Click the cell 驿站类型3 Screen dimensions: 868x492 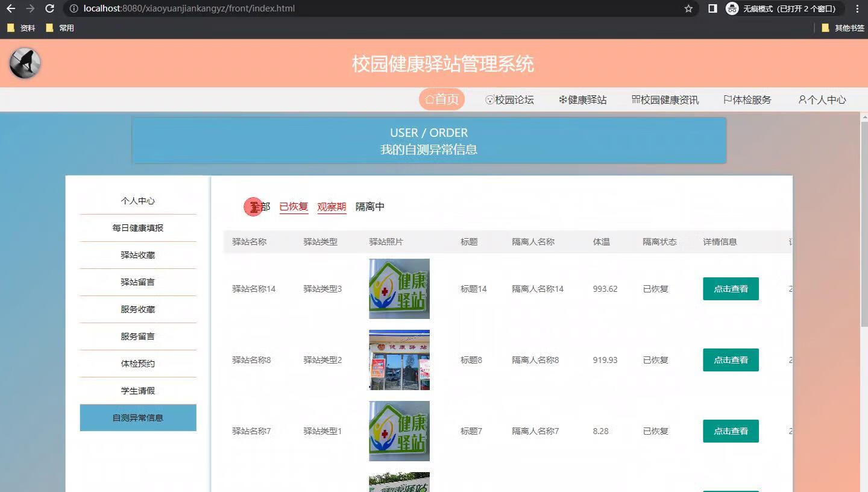point(322,289)
